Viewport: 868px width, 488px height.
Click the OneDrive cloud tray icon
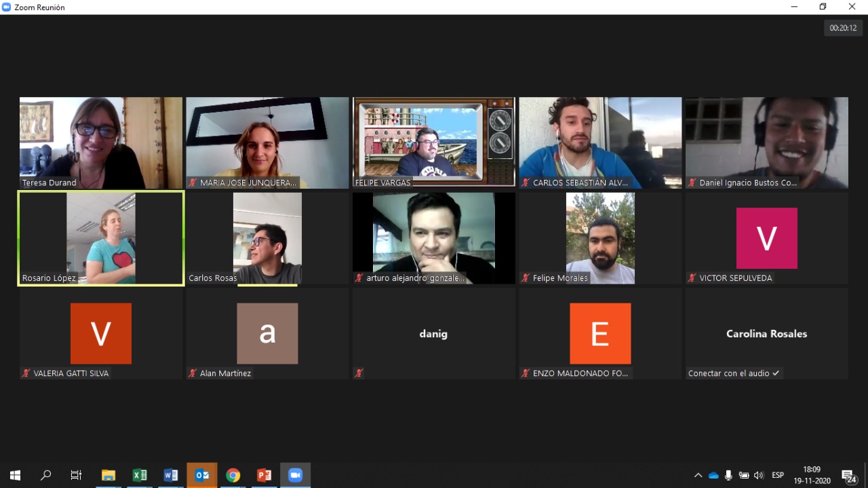click(713, 475)
